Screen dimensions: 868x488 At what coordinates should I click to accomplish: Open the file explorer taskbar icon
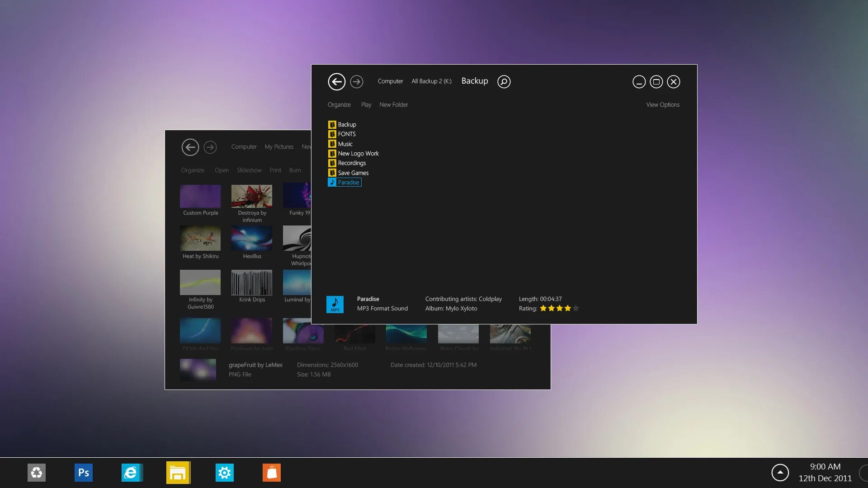pos(178,473)
